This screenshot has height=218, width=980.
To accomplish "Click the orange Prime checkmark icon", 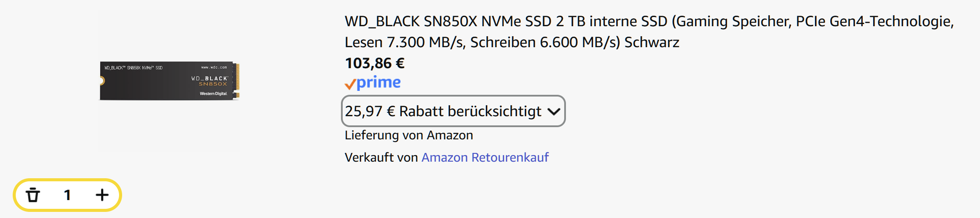I will (x=350, y=84).
